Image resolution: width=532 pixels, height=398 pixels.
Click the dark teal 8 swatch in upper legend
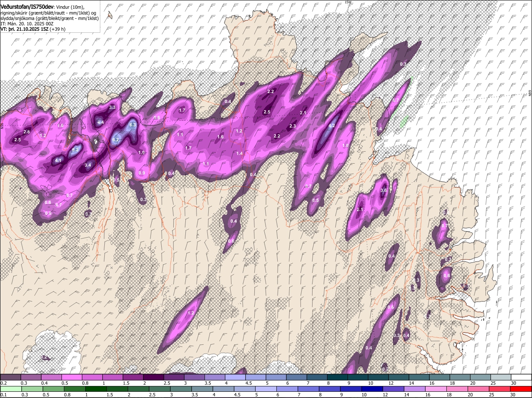(337, 377)
